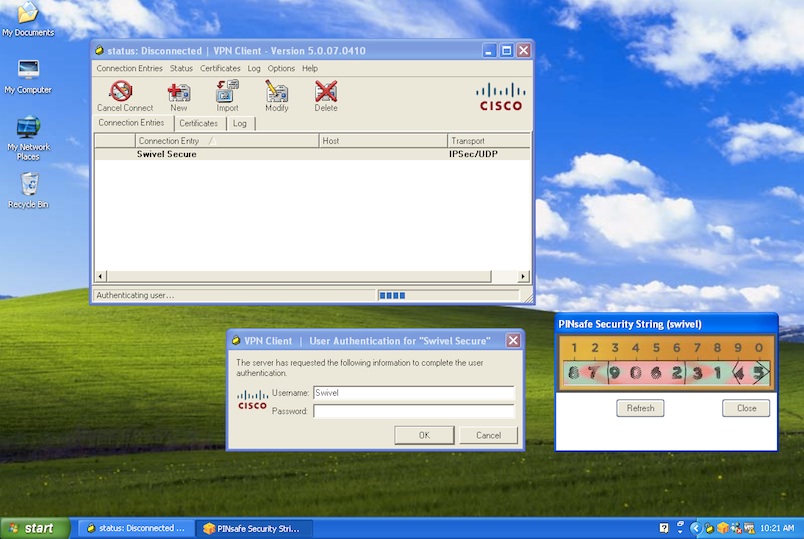Click the taskbar clock showing 10:21 AM

(x=777, y=528)
